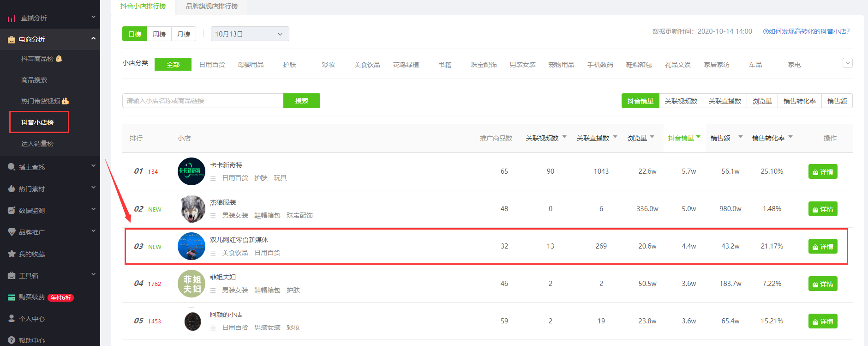
Task: Click the 卡卡新奇特 shop avatar
Action: point(192,171)
